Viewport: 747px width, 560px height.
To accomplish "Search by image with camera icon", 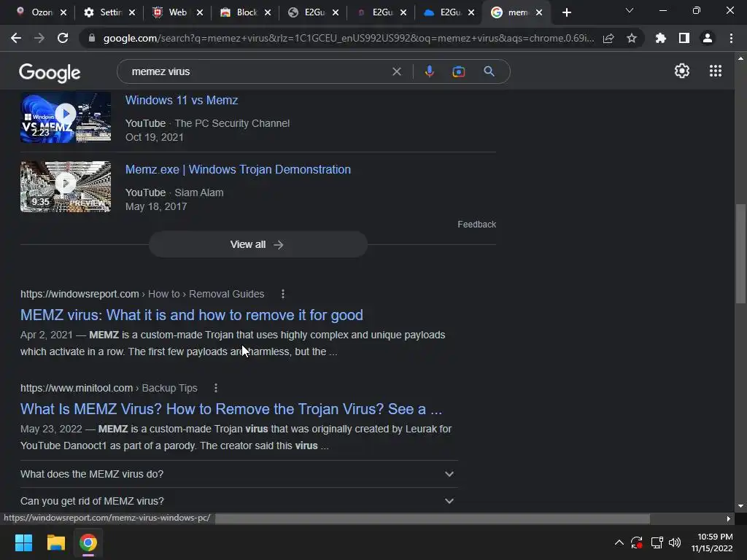I will (x=458, y=71).
